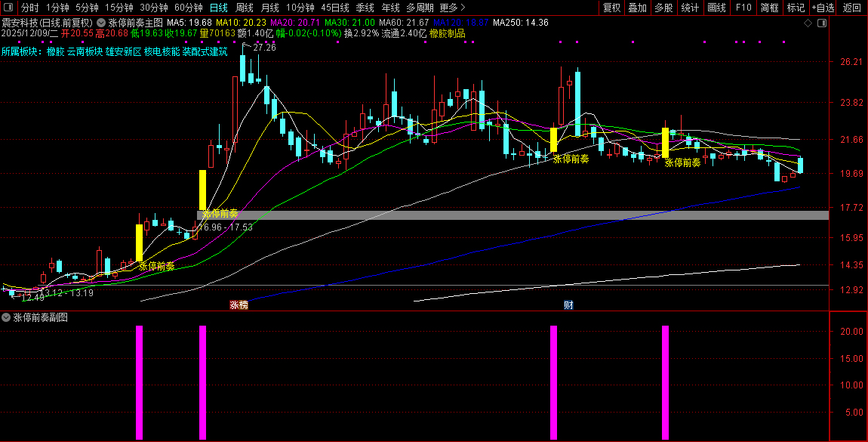Open F10 company information
Viewport: 868px width, 442px height.
[x=743, y=8]
